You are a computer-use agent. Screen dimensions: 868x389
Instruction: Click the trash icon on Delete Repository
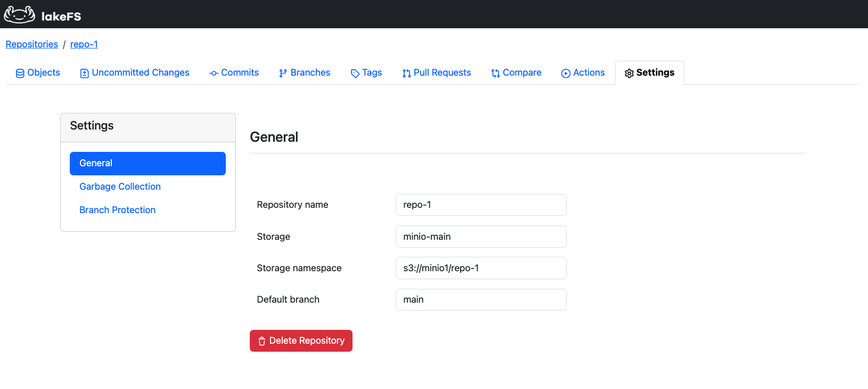pos(262,341)
